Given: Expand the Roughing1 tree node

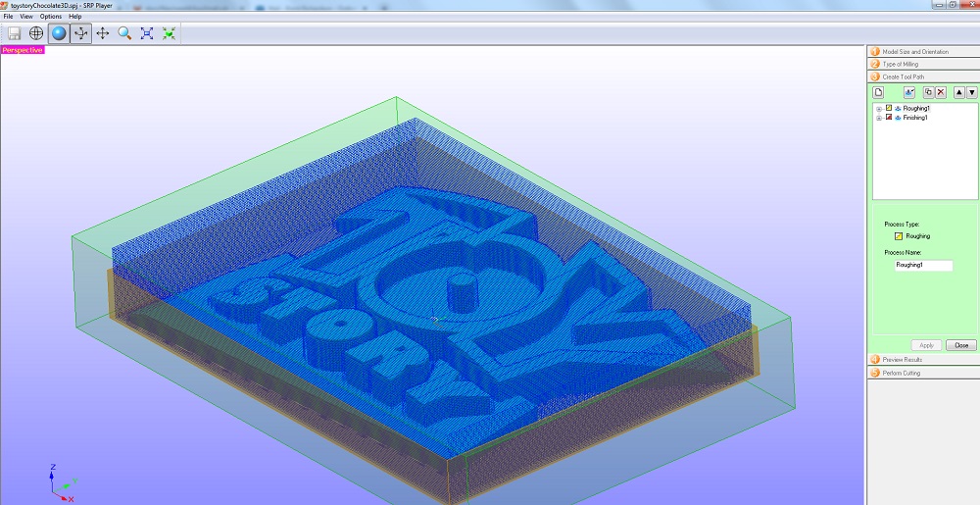Looking at the screenshot, I should point(879,109).
